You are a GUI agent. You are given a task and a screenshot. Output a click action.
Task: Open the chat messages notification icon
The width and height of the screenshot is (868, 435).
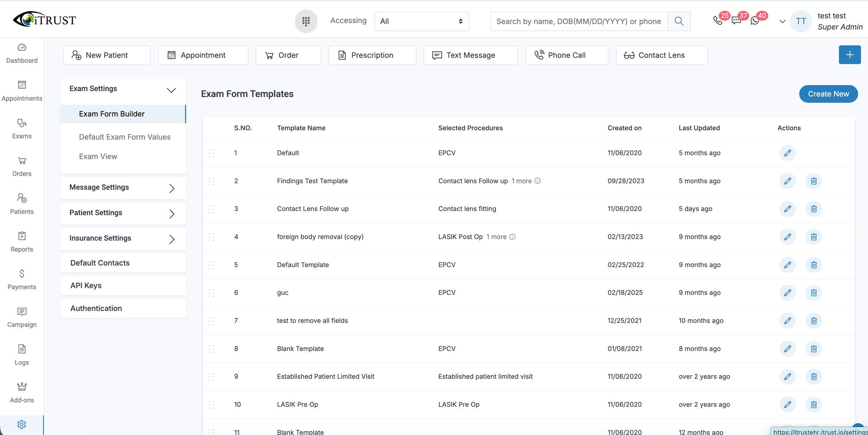[x=736, y=21]
